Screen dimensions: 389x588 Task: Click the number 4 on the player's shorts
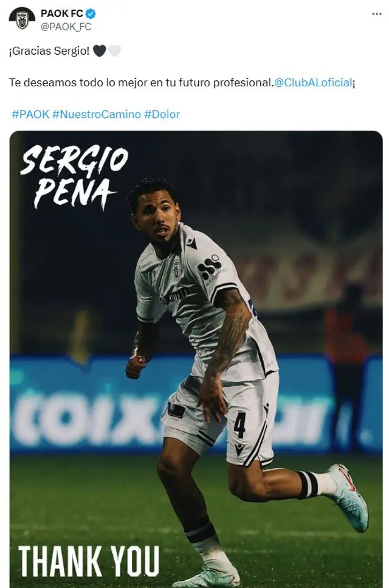click(240, 425)
